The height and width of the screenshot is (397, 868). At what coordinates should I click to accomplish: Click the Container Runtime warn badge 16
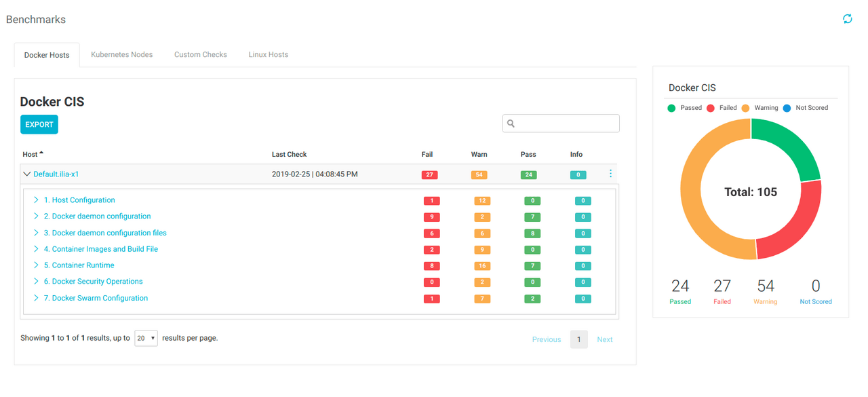pos(482,266)
